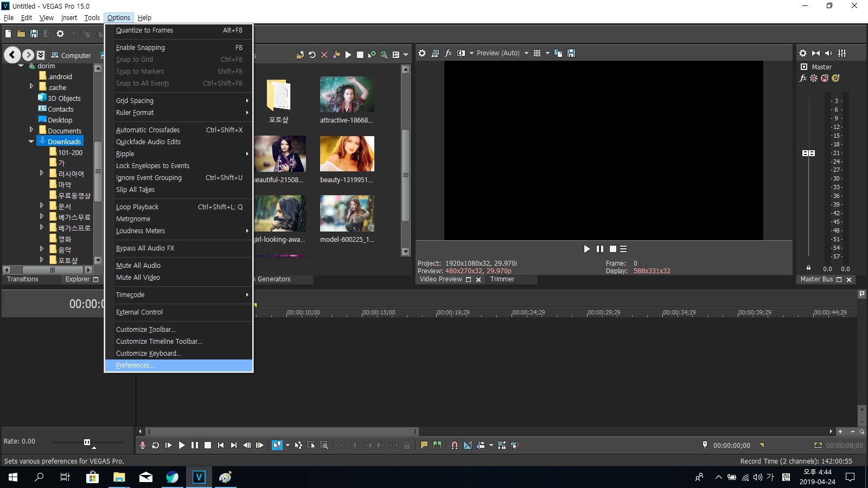Image resolution: width=868 pixels, height=488 pixels.
Task: Click Preferences in Options menu
Action: pos(178,365)
